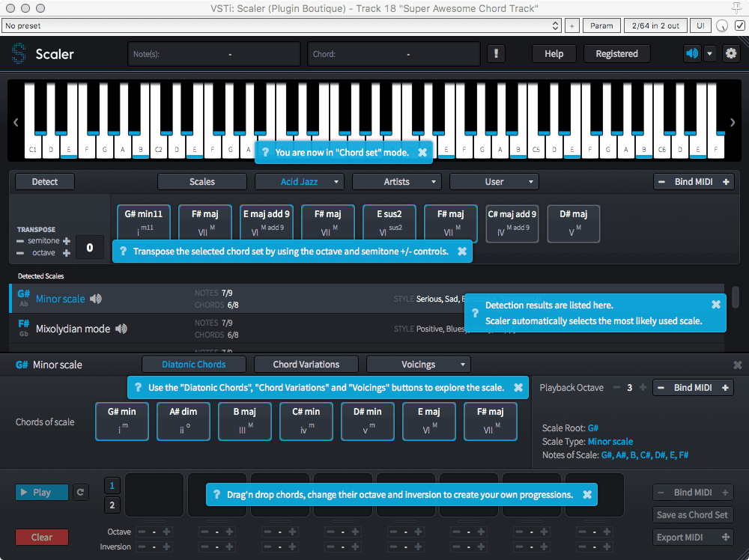Open the Voicings dropdown
749x560 pixels.
(x=418, y=365)
